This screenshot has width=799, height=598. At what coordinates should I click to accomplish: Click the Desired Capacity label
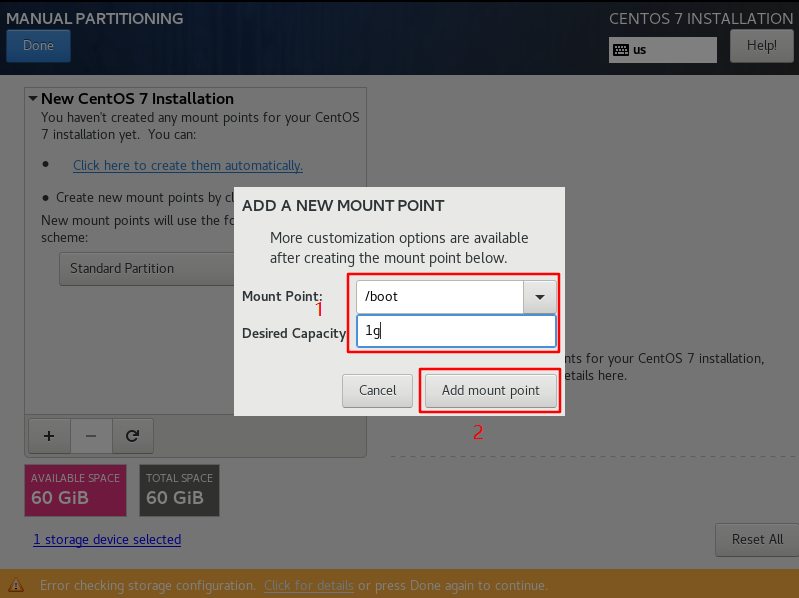[294, 333]
